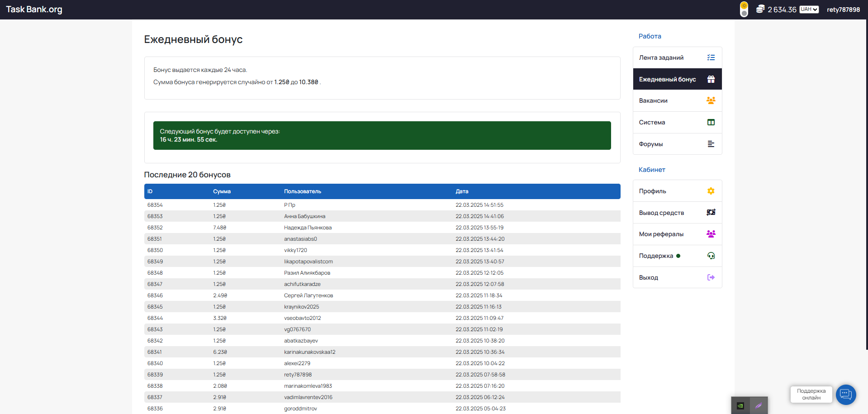Click user vseobavto2012 in table
This screenshot has height=414, width=868.
(302, 318)
